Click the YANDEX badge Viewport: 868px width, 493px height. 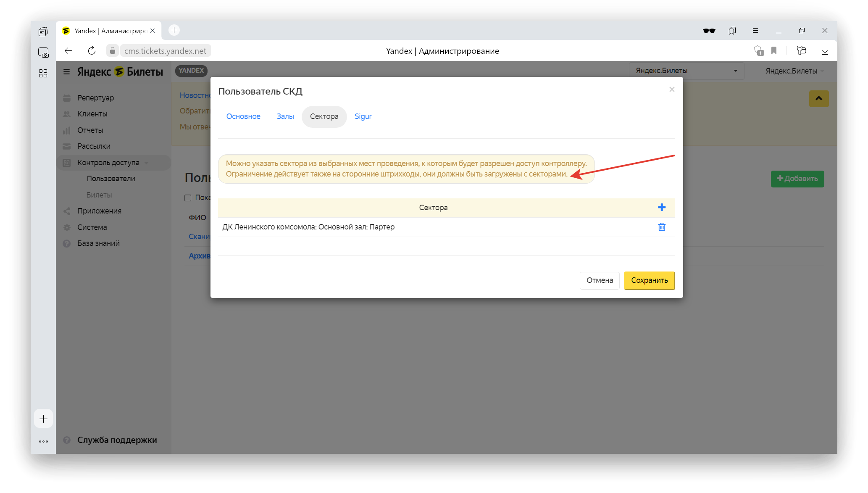coord(191,71)
